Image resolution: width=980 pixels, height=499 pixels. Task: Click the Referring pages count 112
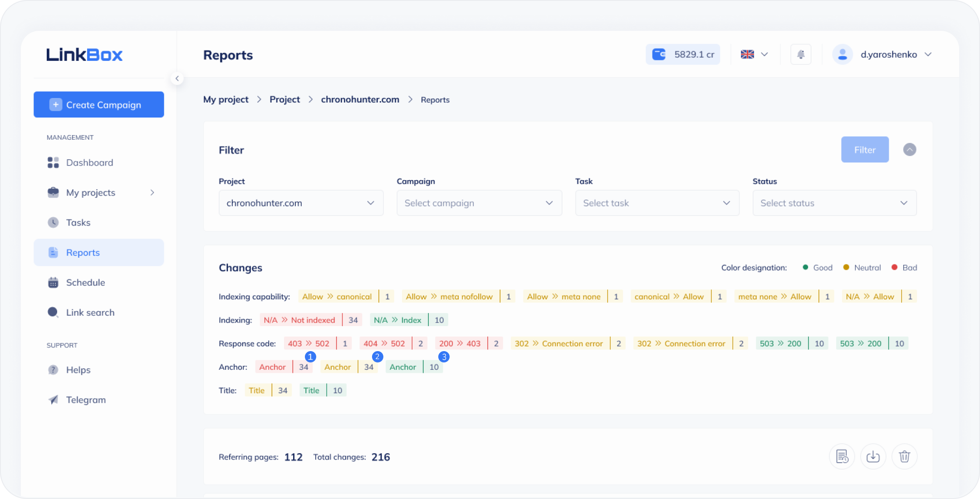coord(293,457)
